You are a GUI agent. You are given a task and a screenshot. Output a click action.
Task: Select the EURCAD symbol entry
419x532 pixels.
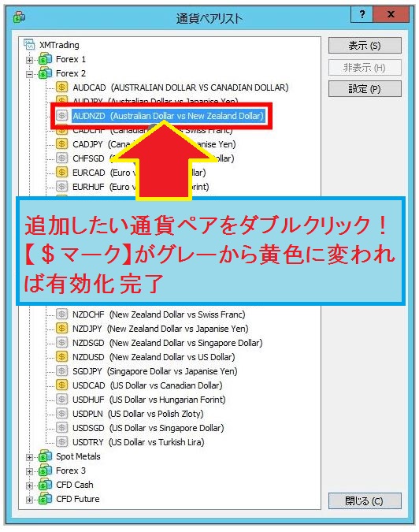pos(139,173)
